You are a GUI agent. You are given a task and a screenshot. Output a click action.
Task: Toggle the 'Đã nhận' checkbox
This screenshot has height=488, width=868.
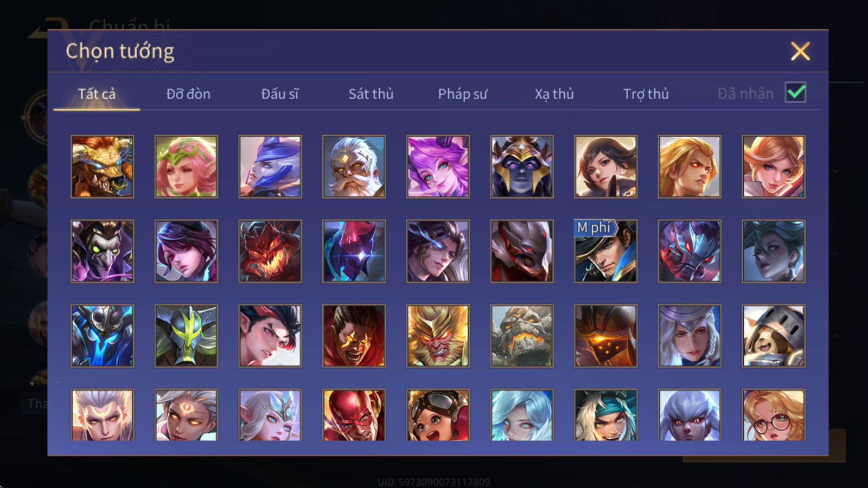pos(795,93)
